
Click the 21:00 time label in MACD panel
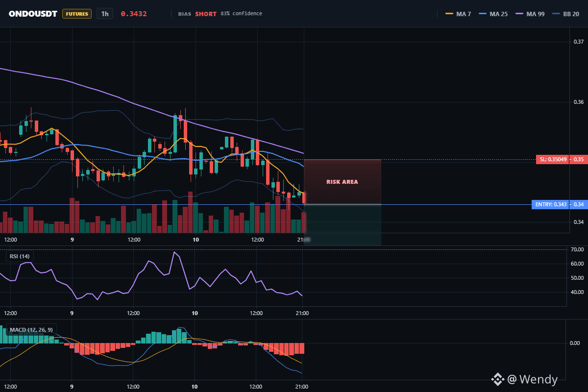pyautogui.click(x=302, y=387)
